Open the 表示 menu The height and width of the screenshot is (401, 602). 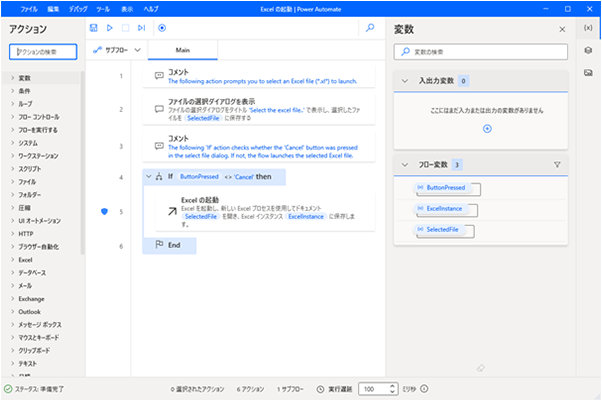127,9
